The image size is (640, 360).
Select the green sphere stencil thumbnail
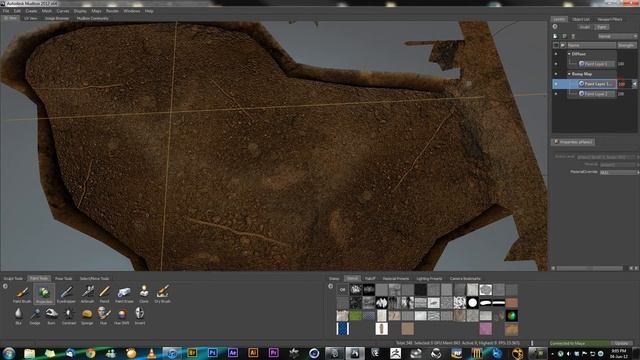click(x=512, y=316)
